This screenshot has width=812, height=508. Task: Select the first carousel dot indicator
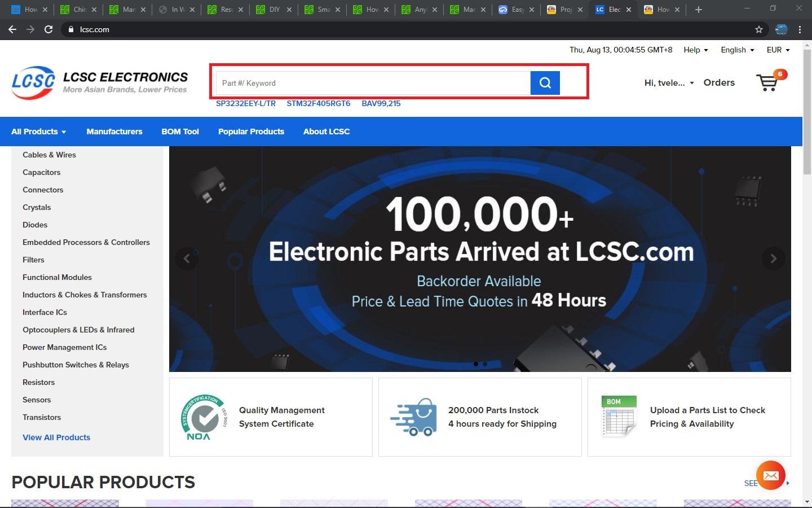pyautogui.click(x=476, y=364)
